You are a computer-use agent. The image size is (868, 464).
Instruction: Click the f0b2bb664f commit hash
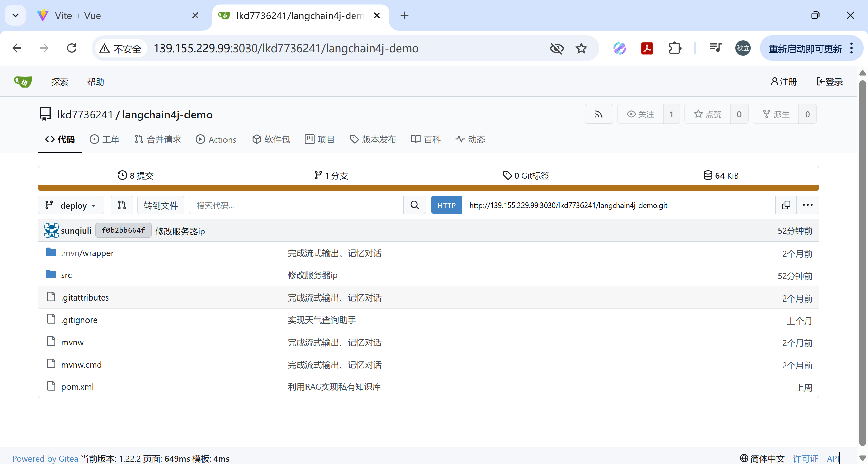click(123, 231)
